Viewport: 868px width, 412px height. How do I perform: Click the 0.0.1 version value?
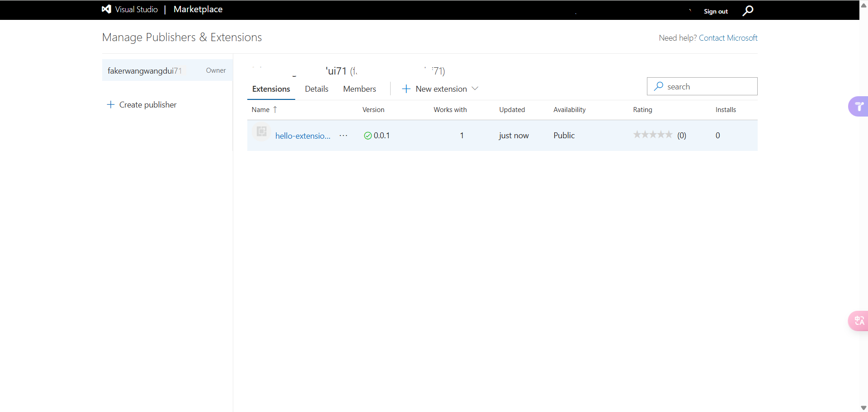(382, 136)
